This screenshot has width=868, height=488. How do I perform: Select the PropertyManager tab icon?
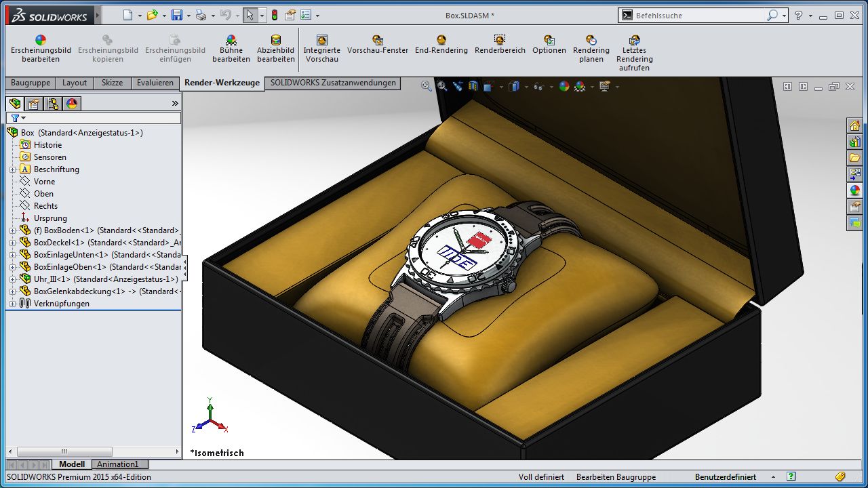point(34,104)
